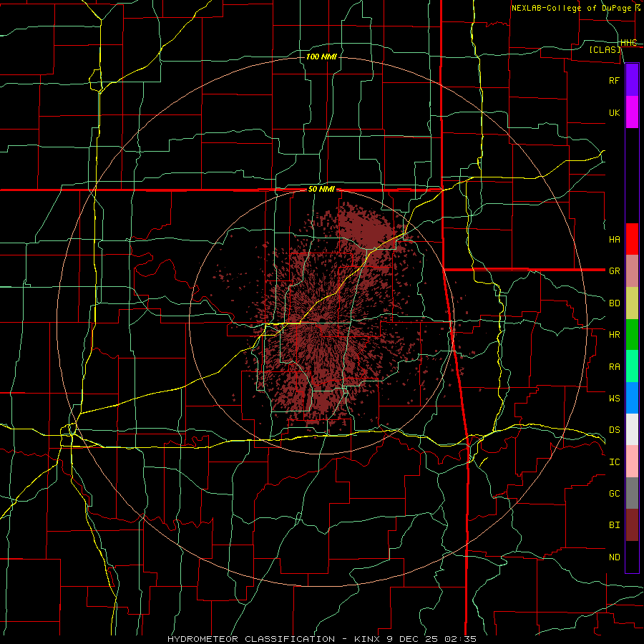Click the NEXLAB-College of DuPage credit text
This screenshot has height=644, width=644.
point(573,8)
